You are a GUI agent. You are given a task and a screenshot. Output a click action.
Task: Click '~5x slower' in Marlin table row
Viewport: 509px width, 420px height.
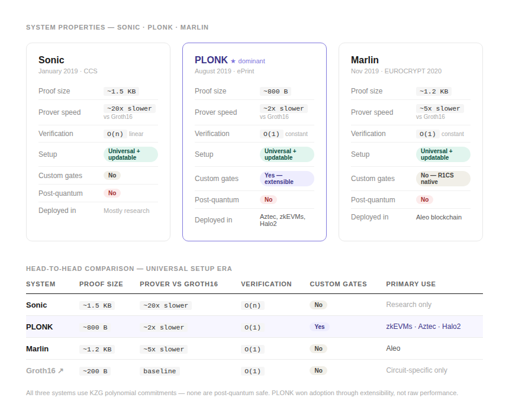tap(163, 349)
